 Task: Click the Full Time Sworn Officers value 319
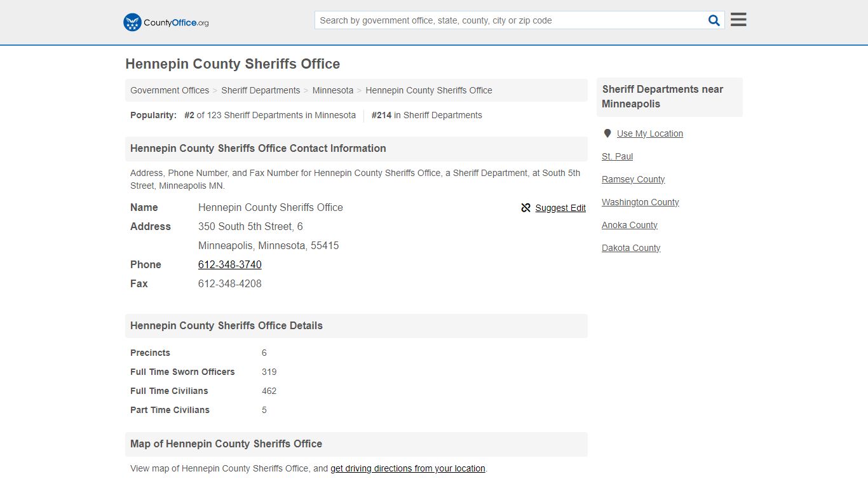[269, 372]
